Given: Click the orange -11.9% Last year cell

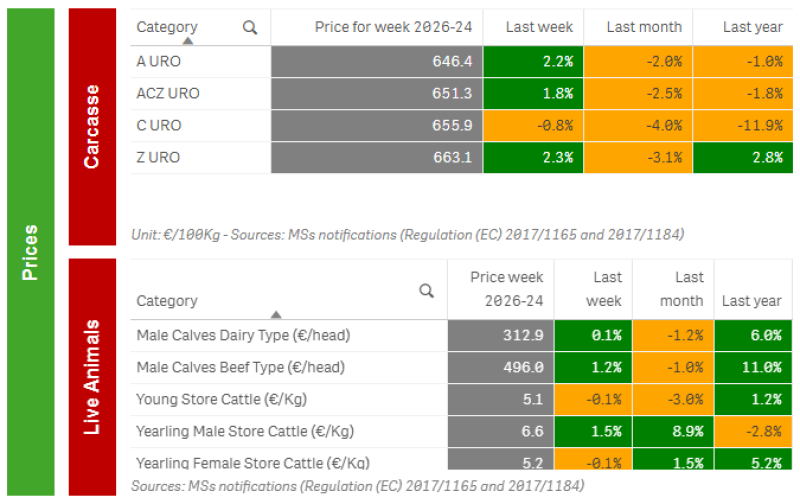Looking at the screenshot, I should [x=743, y=125].
